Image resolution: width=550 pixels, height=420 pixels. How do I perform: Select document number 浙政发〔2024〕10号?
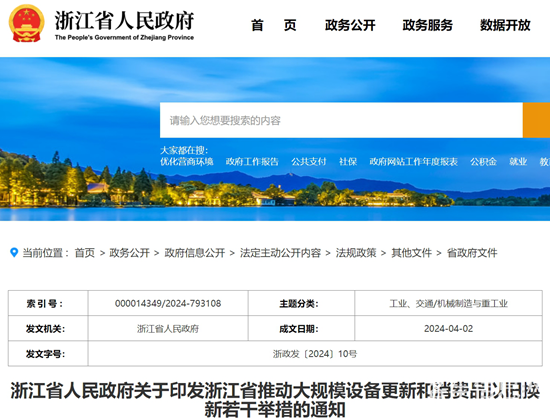coord(315,354)
